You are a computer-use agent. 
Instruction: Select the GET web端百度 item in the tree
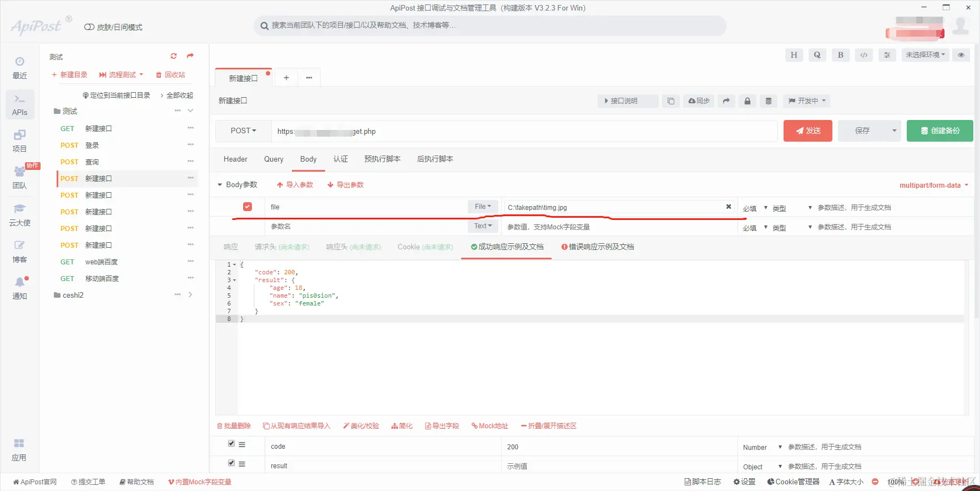point(127,262)
